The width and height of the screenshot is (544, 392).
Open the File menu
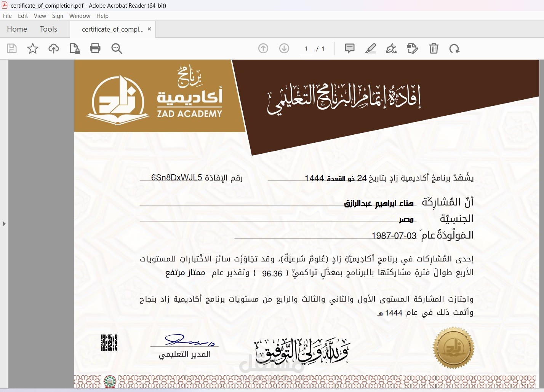click(x=7, y=16)
